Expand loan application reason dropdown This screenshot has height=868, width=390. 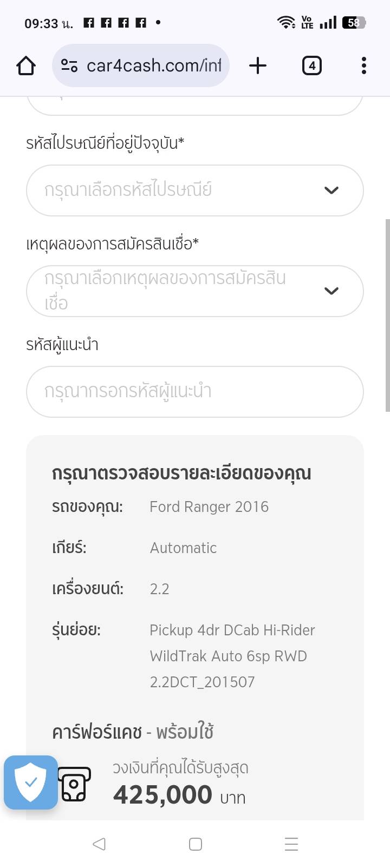(179, 291)
